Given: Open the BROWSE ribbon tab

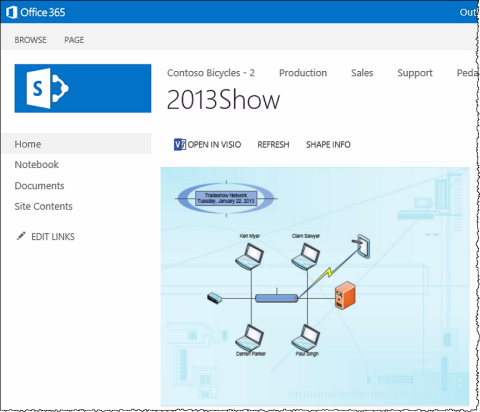Looking at the screenshot, I should (x=30, y=40).
